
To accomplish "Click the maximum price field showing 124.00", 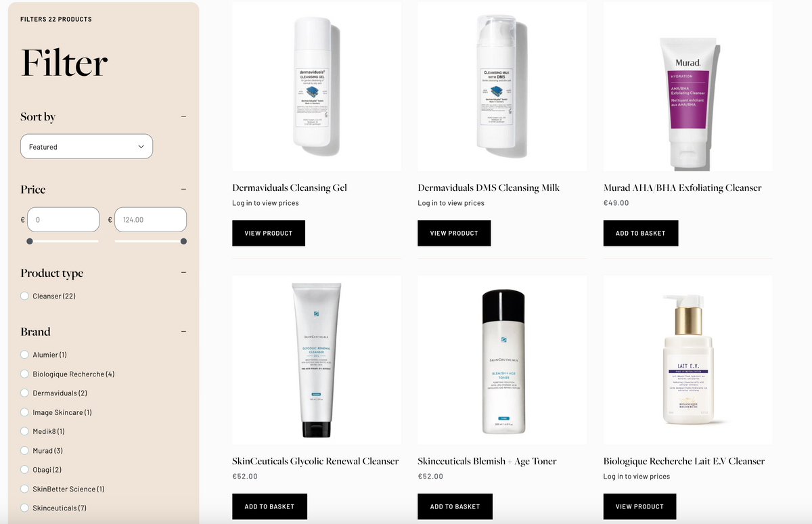I will click(150, 219).
